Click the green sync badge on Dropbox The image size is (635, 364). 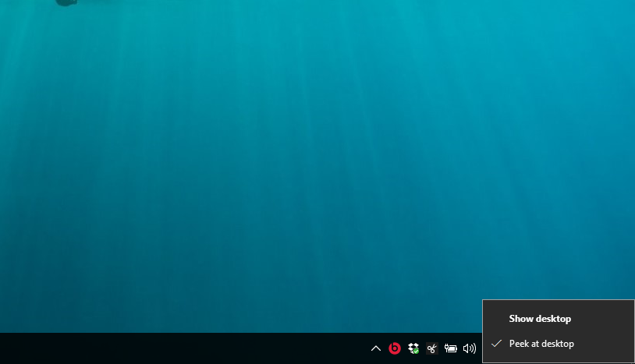pyautogui.click(x=417, y=352)
